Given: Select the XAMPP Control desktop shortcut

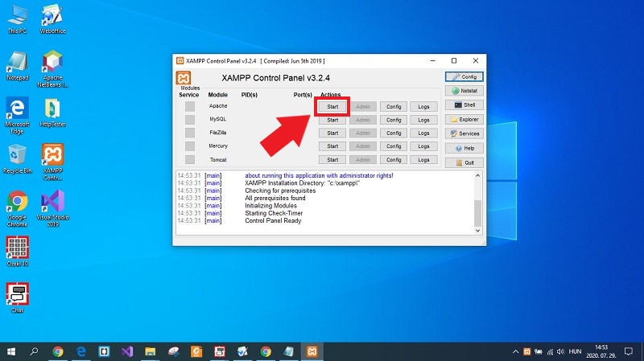Looking at the screenshot, I should [x=52, y=162].
